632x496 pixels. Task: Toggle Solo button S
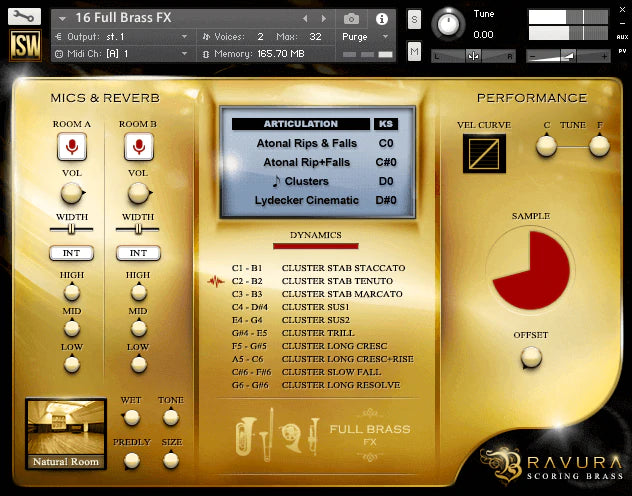pyautogui.click(x=414, y=19)
